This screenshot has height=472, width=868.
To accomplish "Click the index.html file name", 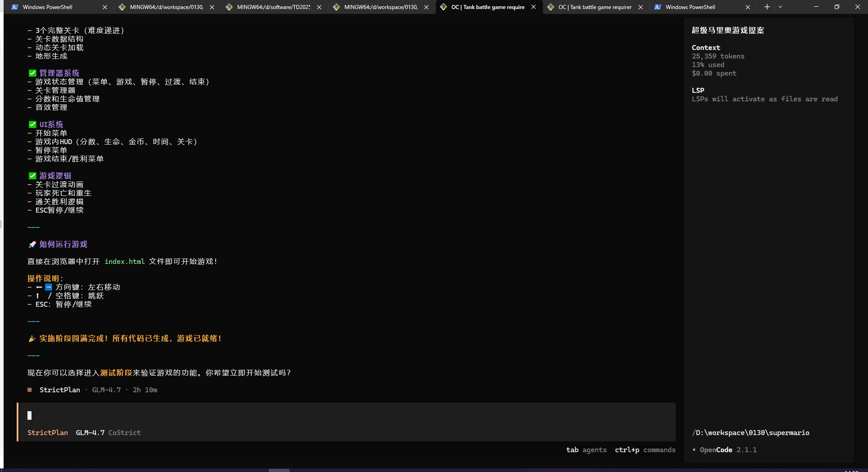I will pyautogui.click(x=125, y=261).
